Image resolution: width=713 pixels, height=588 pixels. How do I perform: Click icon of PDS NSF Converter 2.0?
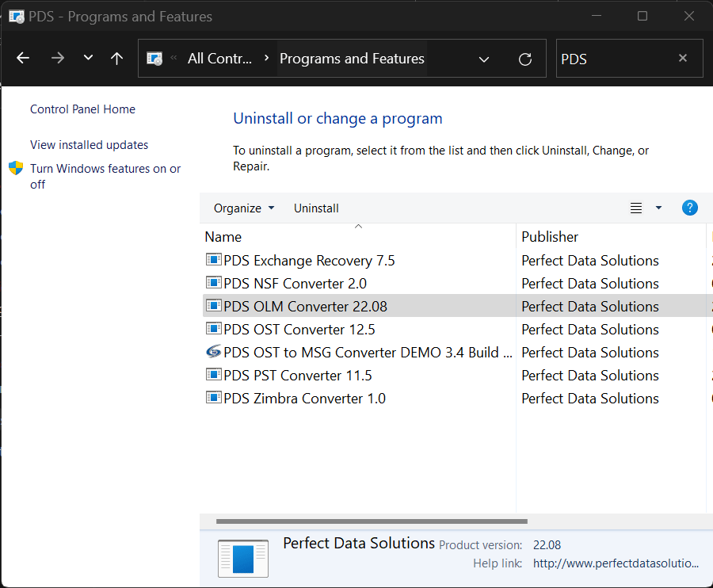click(213, 282)
